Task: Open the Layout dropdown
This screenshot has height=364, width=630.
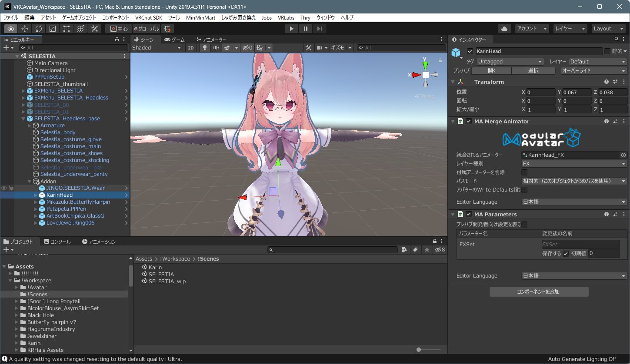Action: click(x=609, y=29)
